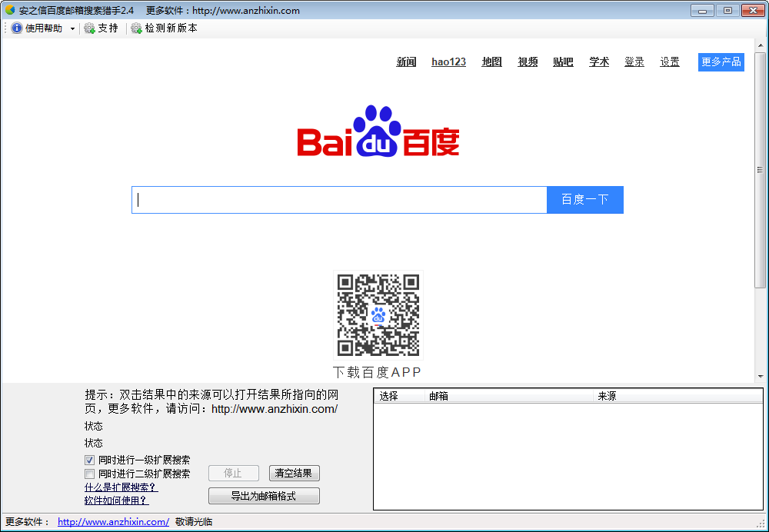The image size is (769, 532).
Task: Click the Baidu APP QR code
Action: (x=378, y=315)
